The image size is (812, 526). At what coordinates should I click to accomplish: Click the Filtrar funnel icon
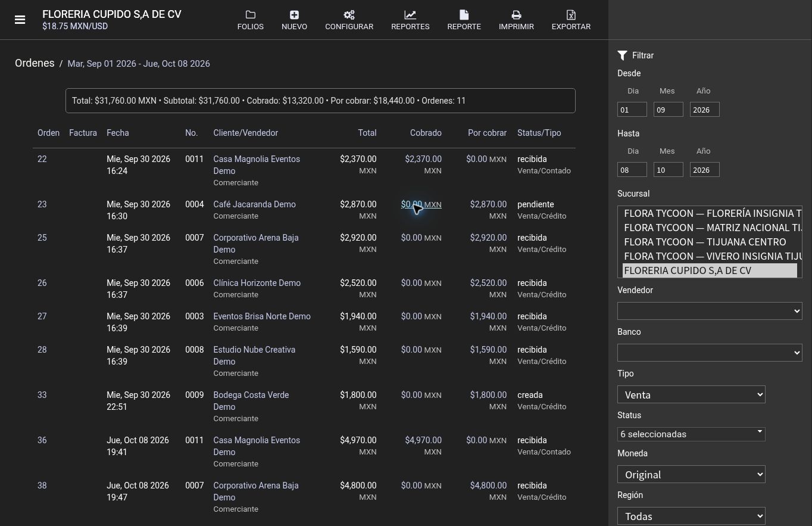point(623,55)
